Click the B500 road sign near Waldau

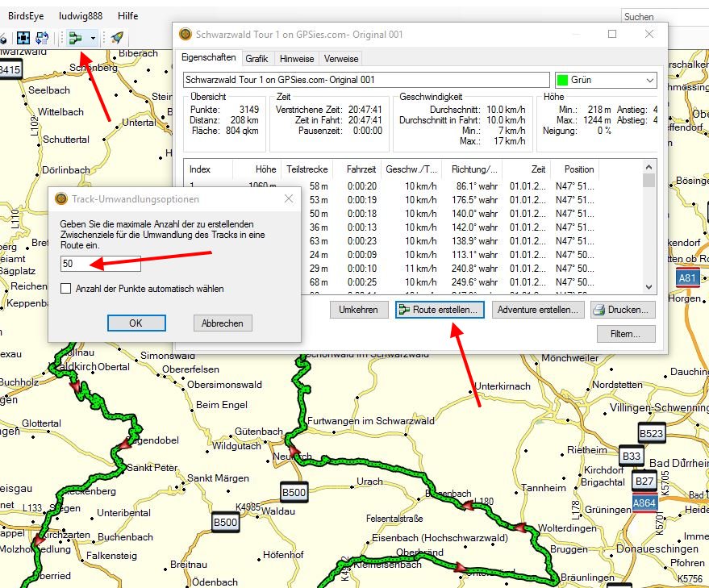[x=294, y=492]
